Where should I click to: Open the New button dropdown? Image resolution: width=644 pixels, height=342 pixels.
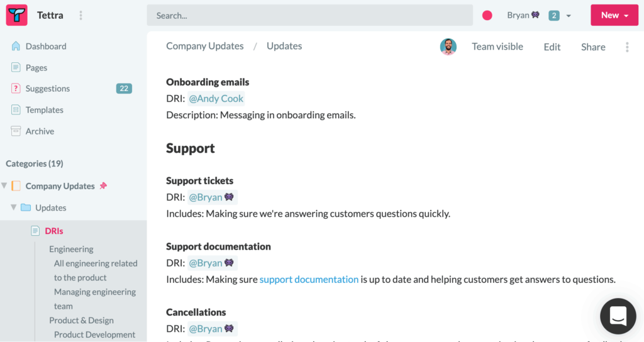614,15
